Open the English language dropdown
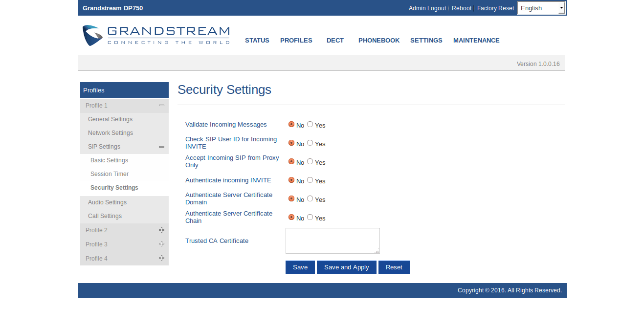 point(541,8)
